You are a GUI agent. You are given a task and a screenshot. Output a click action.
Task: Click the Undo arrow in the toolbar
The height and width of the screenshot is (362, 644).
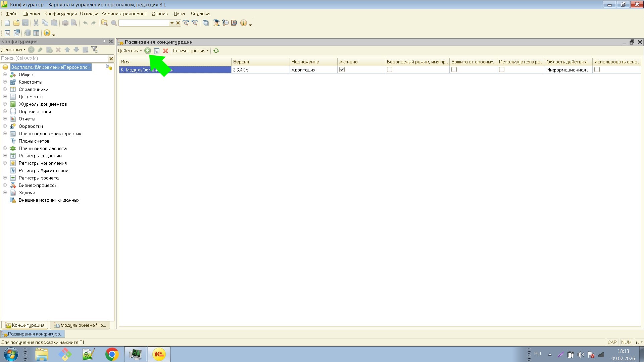pyautogui.click(x=85, y=23)
